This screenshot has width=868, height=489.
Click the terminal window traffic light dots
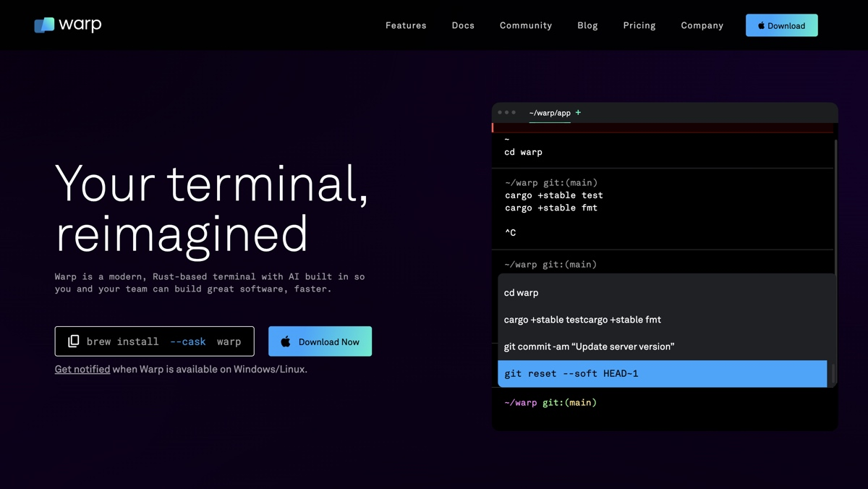506,113
